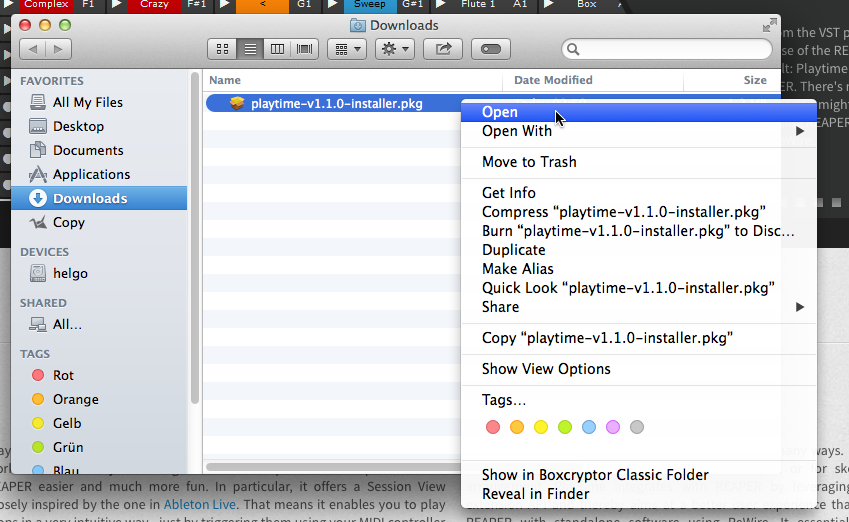Expand the Share submenu
849x522 pixels.
click(638, 306)
